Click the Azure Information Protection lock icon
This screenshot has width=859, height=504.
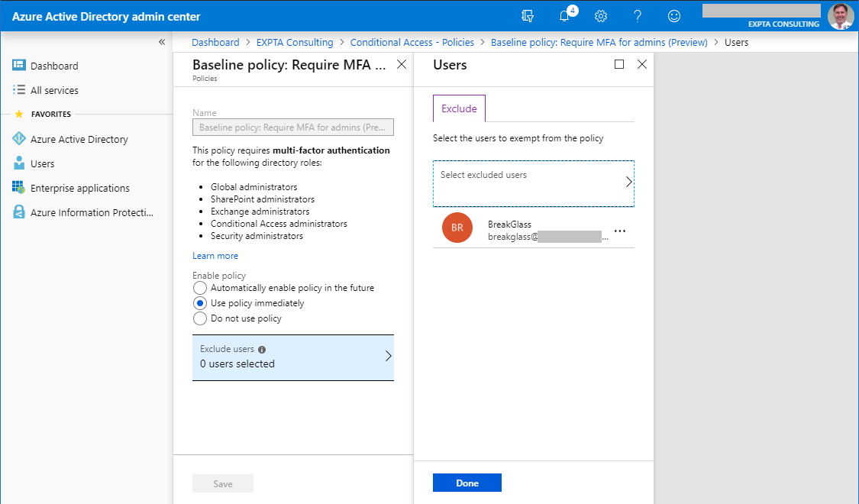18,212
